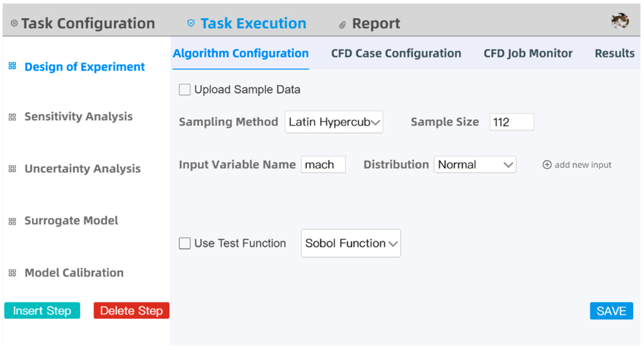Click the plus icon for add new input
Screen dimensions: 644x350
tap(547, 165)
